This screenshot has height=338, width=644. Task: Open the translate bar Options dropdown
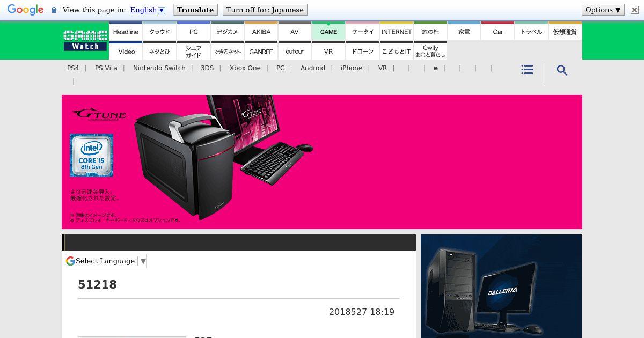tap(603, 10)
